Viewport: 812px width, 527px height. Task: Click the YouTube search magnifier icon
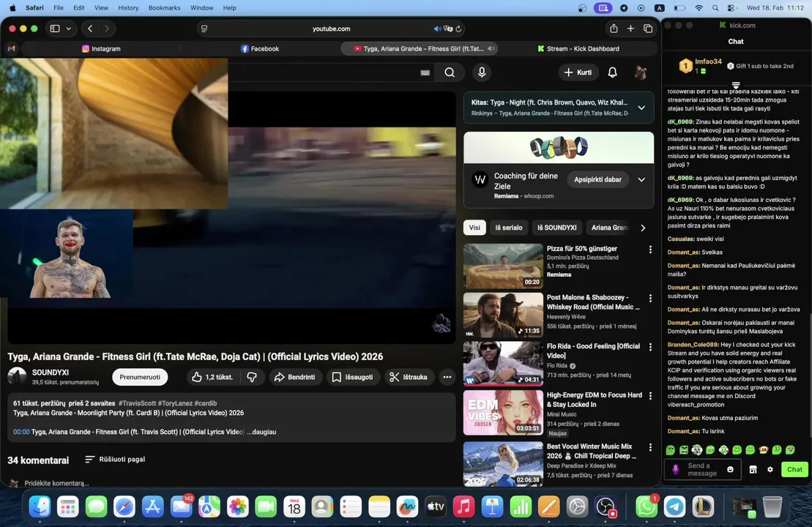tap(450, 72)
